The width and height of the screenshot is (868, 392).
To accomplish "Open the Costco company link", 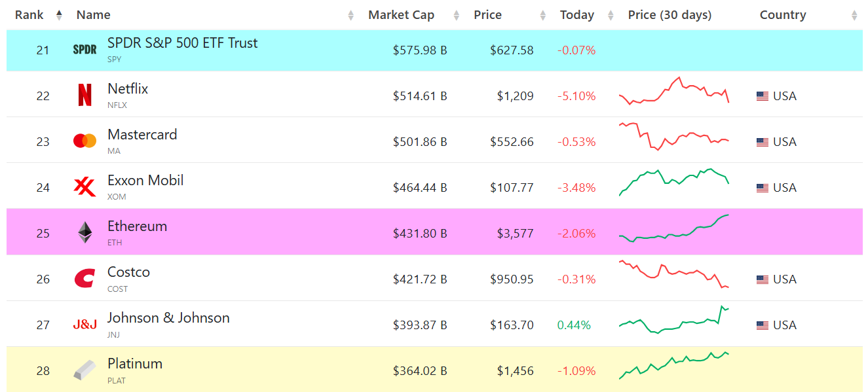I will tap(129, 272).
